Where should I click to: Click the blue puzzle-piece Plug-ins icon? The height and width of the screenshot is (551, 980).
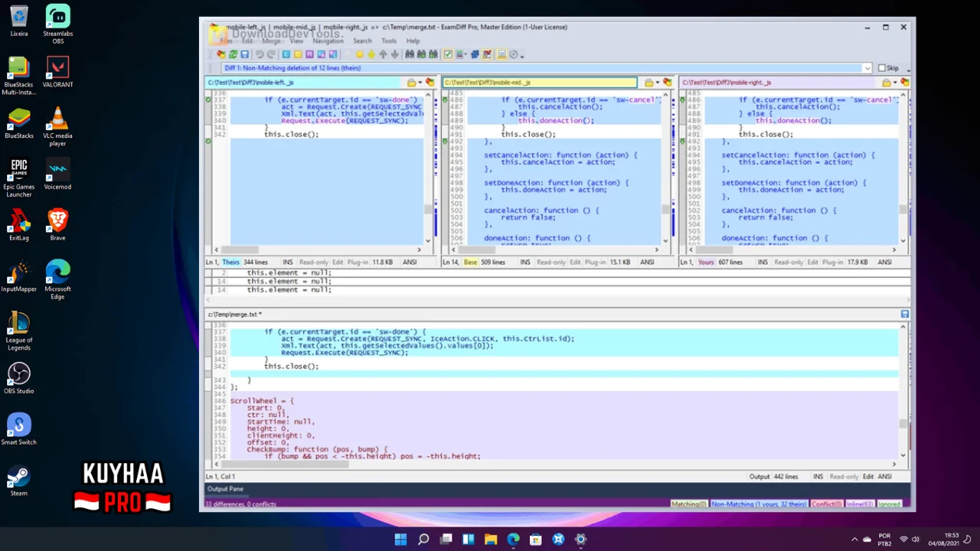point(475,54)
